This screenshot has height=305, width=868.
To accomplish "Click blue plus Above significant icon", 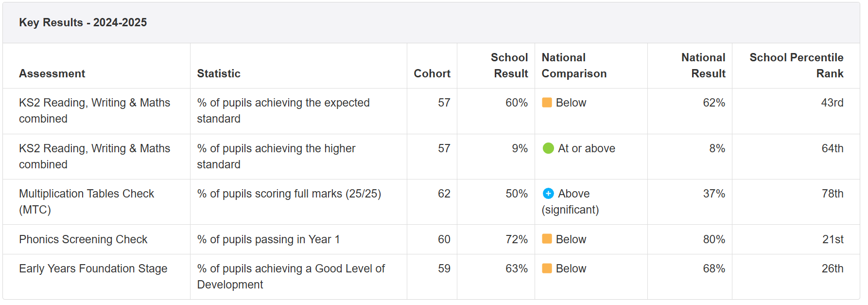I will [548, 194].
